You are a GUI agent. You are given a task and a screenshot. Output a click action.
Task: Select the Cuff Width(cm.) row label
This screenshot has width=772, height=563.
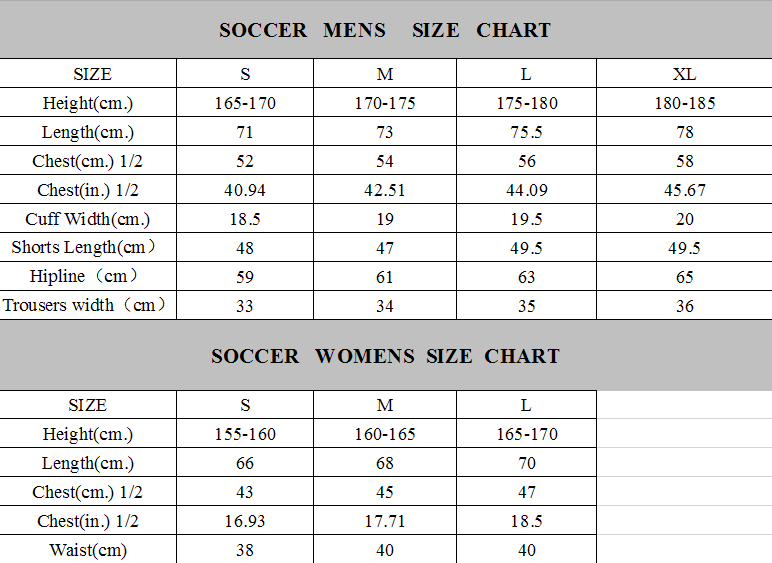[x=88, y=219]
